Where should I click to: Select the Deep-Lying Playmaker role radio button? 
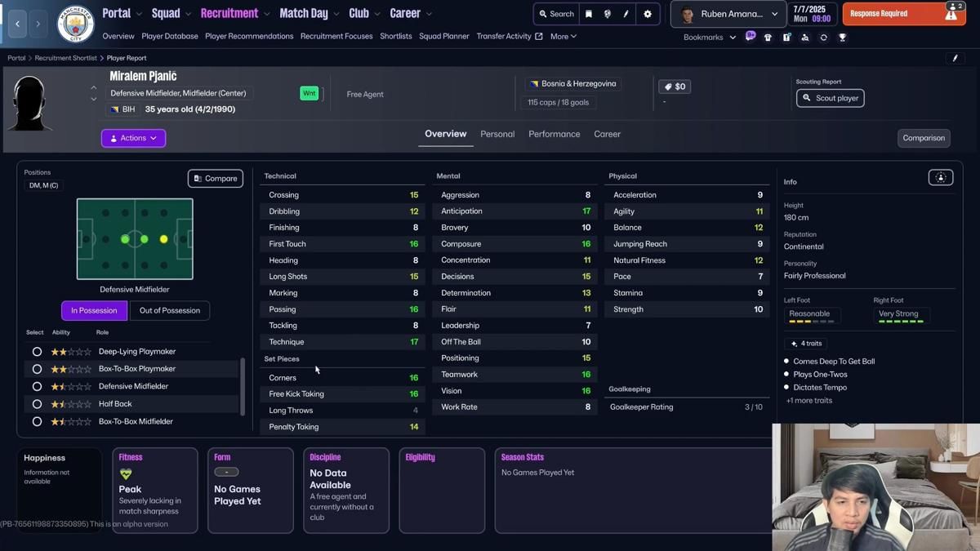(37, 351)
